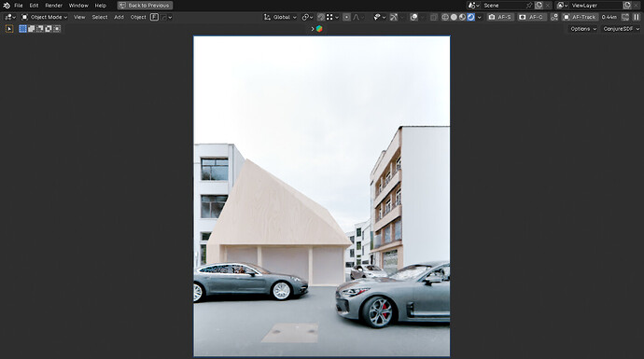The height and width of the screenshot is (359, 644).
Task: Open the ConjureSDF dropdown
Action: [621, 29]
